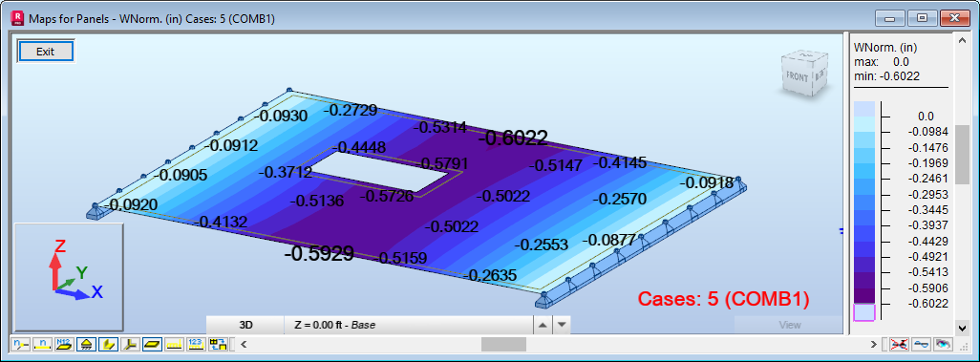Click the -0.5726 value label
The height and width of the screenshot is (362, 980).
(387, 197)
